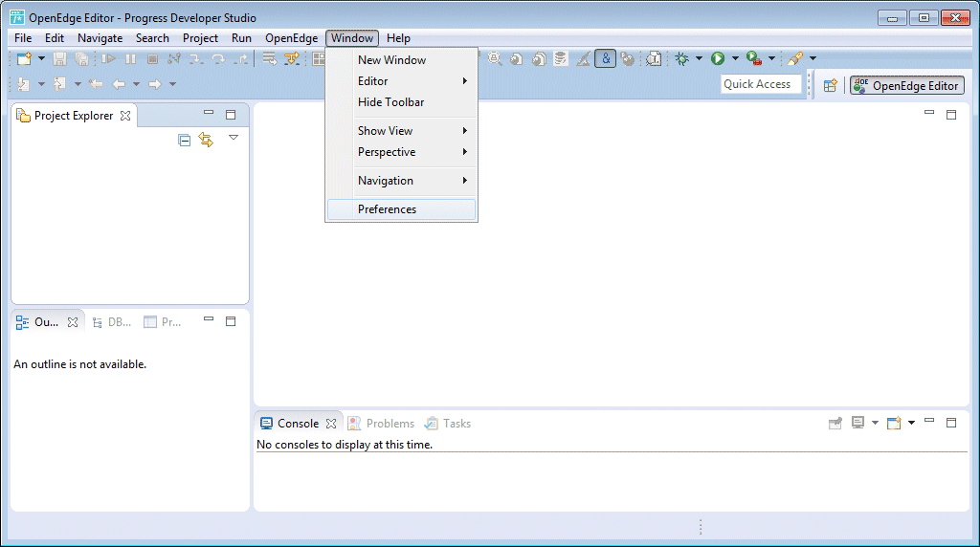The image size is (980, 547).
Task: Select Hide Toolbar menu item
Action: [x=401, y=102]
